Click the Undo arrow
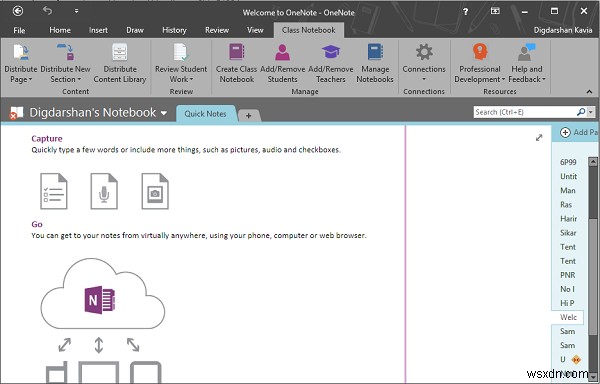This screenshot has width=600, height=384. point(47,11)
